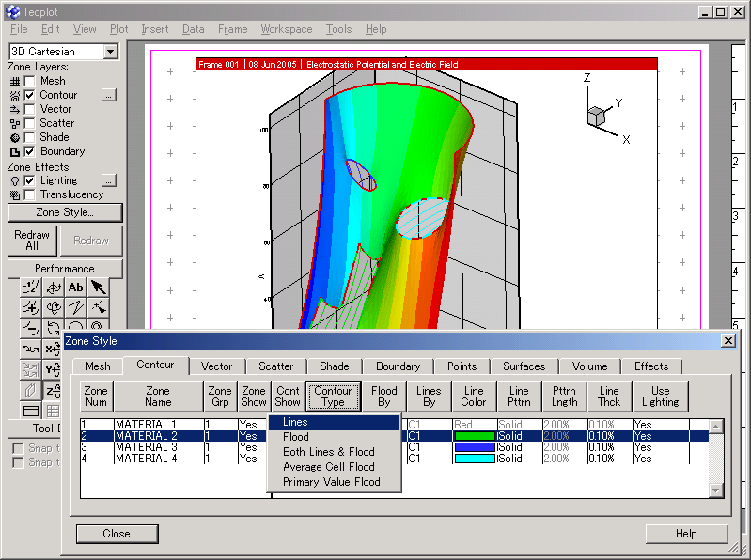751x560 pixels.
Task: Open the Data menu
Action: coord(193,29)
